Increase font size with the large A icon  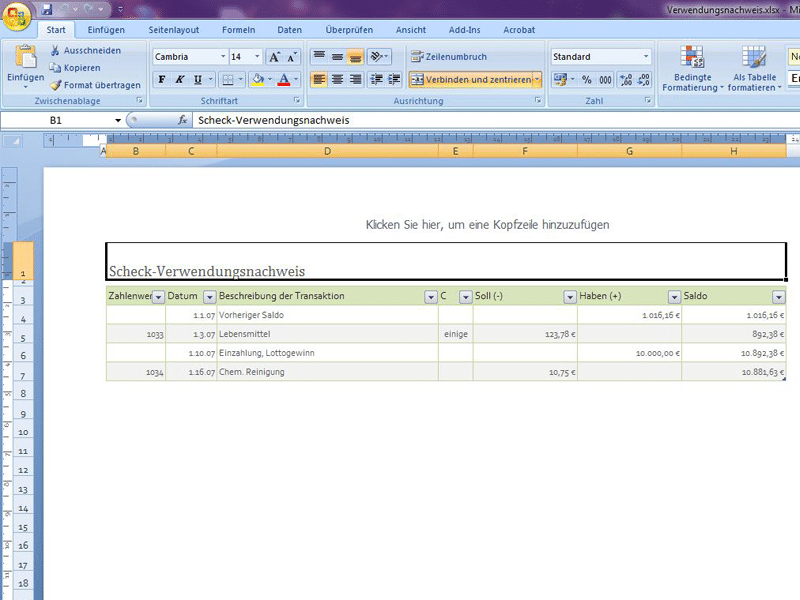tap(274, 57)
